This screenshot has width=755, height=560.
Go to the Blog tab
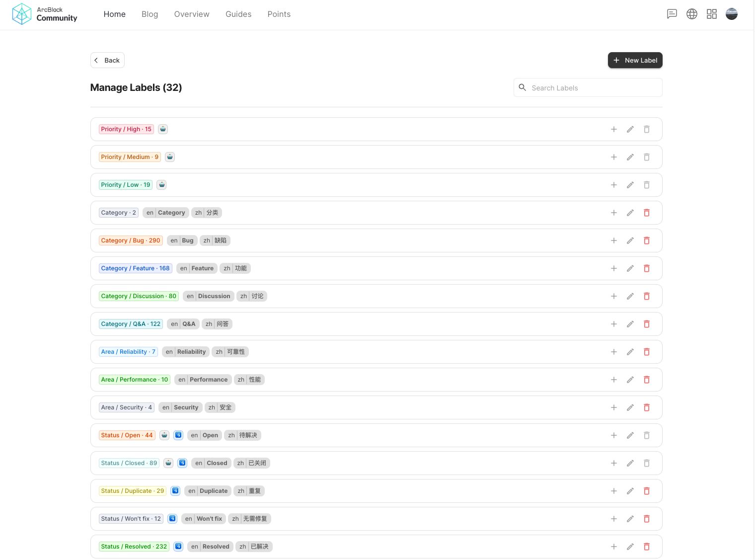coord(150,14)
